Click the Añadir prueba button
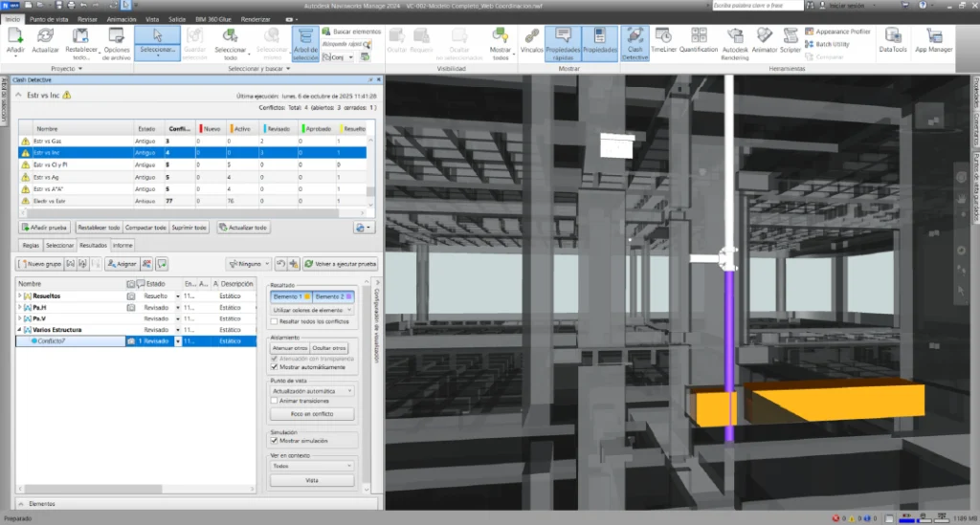980x525 pixels. 44,228
